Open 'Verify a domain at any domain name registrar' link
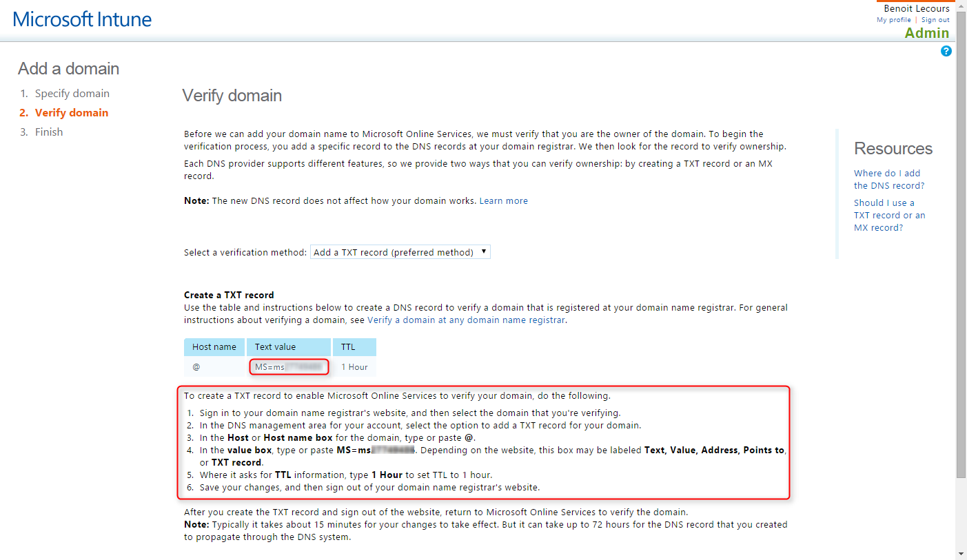The height and width of the screenshot is (560, 967). [467, 320]
